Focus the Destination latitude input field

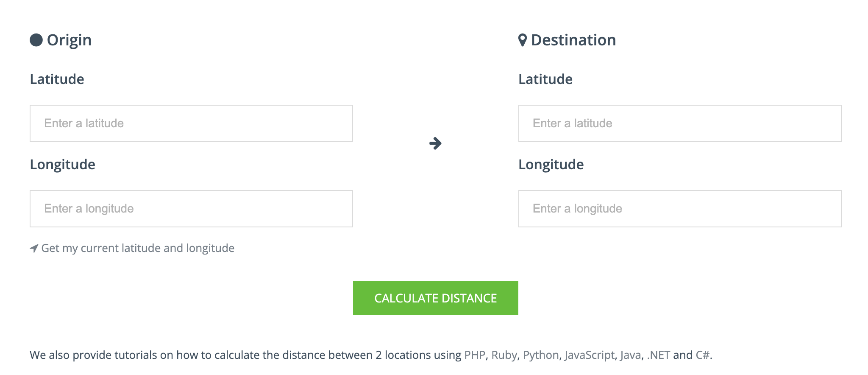click(680, 123)
